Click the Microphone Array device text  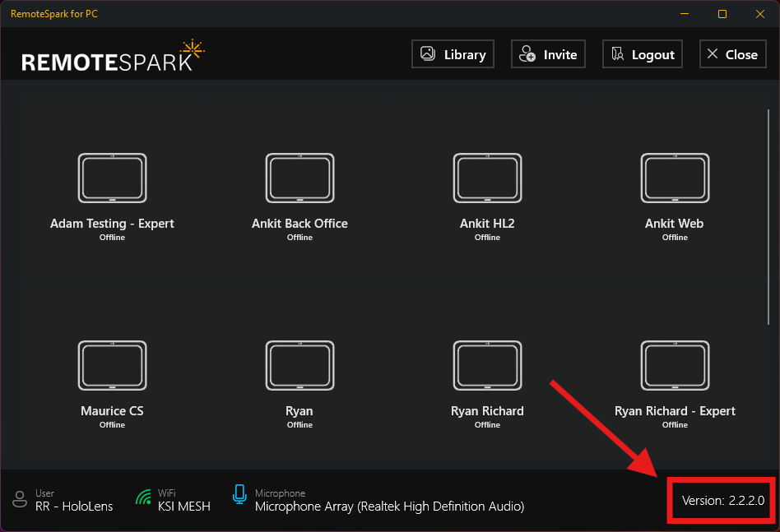click(389, 507)
